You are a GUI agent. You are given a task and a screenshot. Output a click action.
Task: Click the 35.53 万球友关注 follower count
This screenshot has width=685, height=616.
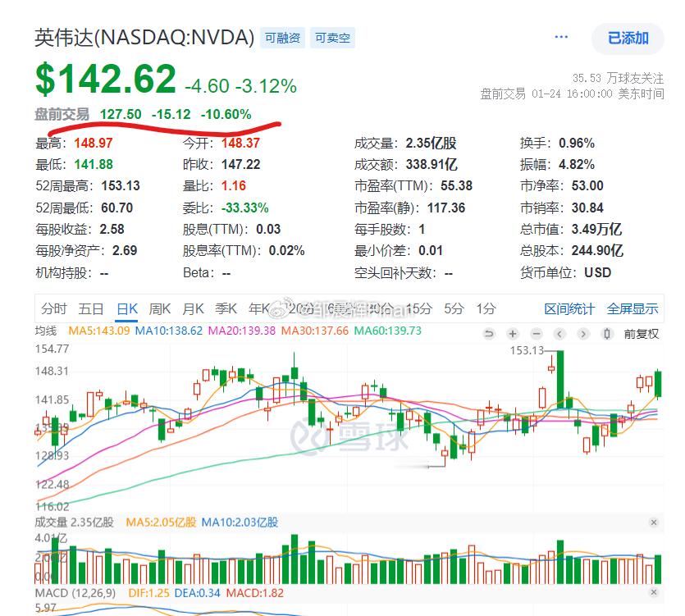[x=619, y=79]
